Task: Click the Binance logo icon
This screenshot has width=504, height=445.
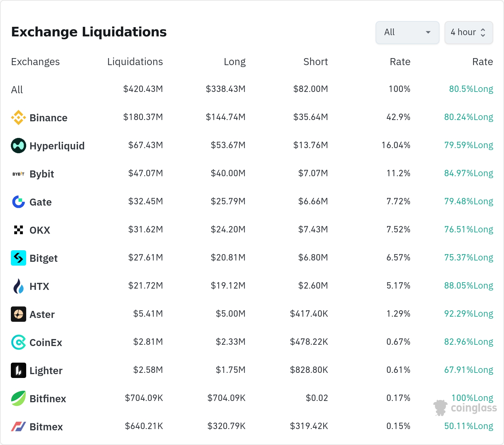Action: pyautogui.click(x=19, y=117)
